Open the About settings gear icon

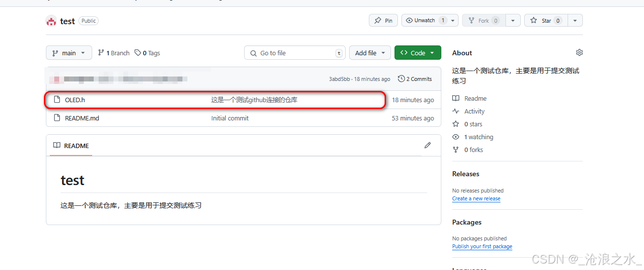click(579, 52)
